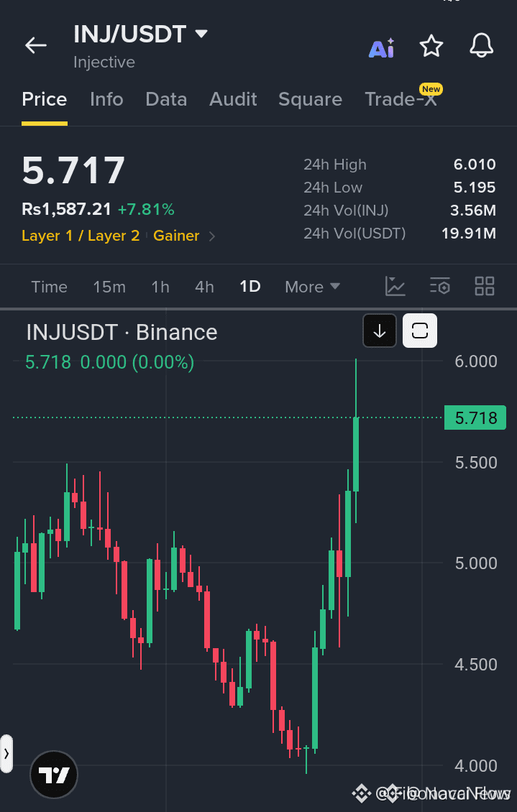Click the 24h Low value 5.195
Viewport: 517px width, 812px height.
tap(475, 188)
